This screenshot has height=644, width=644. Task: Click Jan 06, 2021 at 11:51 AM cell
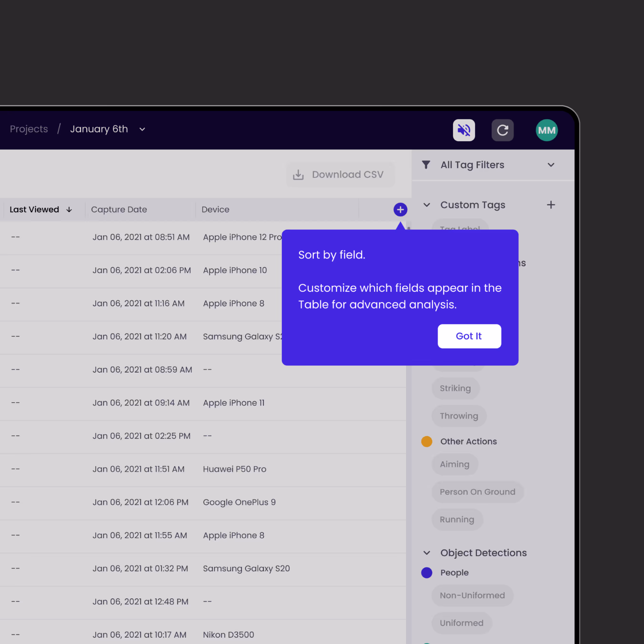[138, 469]
